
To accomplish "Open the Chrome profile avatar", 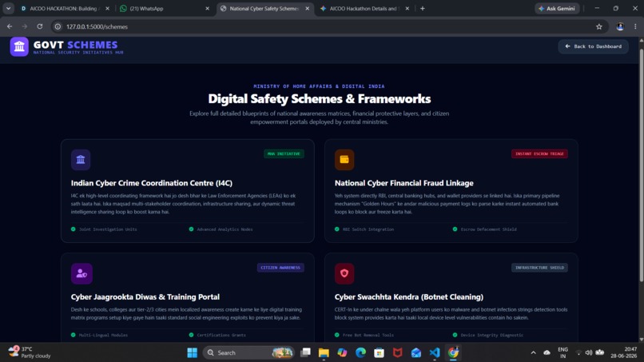I will tap(620, 26).
